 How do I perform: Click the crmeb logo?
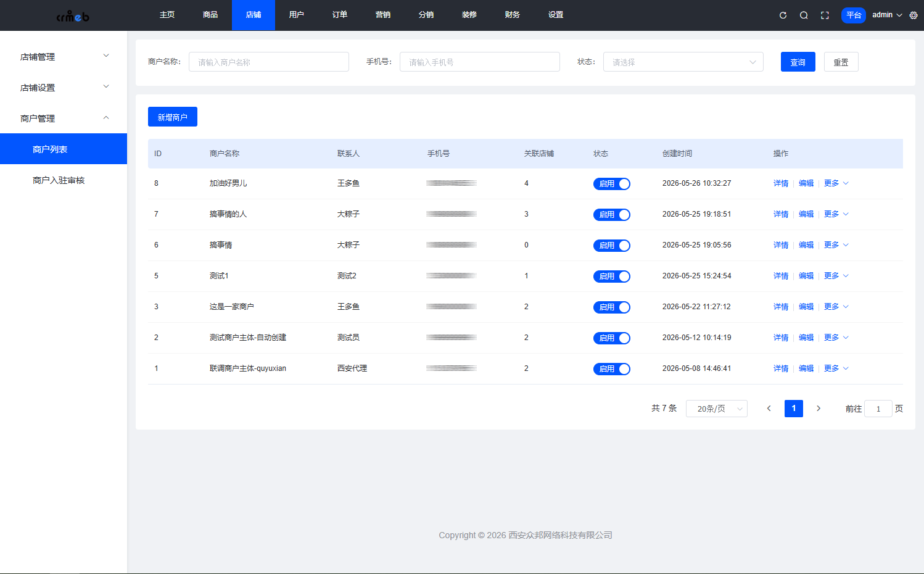coord(73,16)
